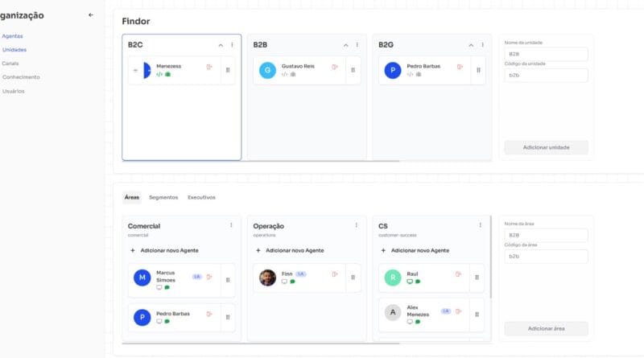644x358 pixels.
Task: Open the three-dot menu for B2B unit
Action: point(357,45)
